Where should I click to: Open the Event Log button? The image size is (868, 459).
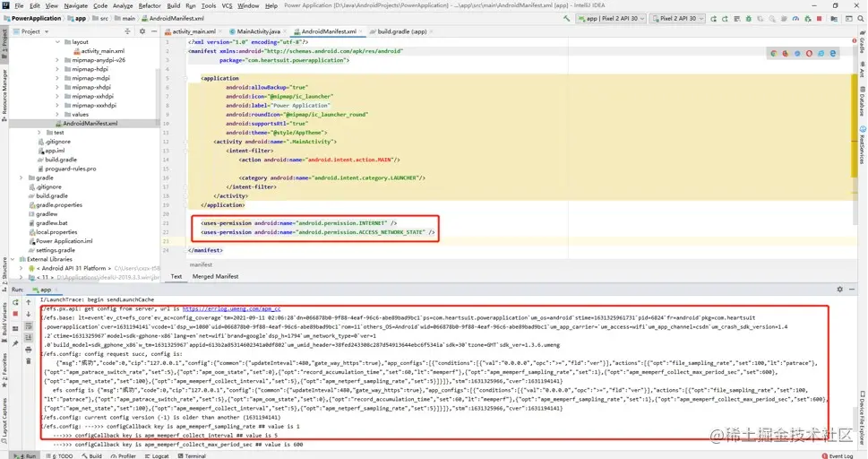pyautogui.click(x=838, y=455)
